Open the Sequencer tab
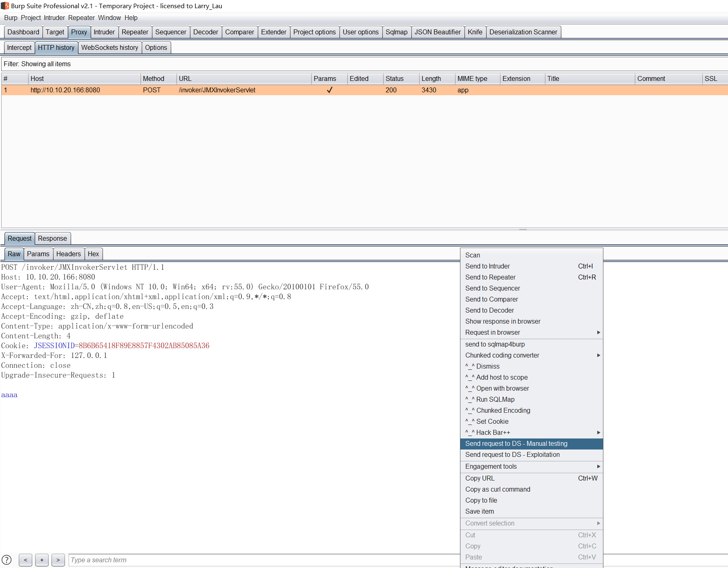The image size is (728, 568). pos(171,32)
